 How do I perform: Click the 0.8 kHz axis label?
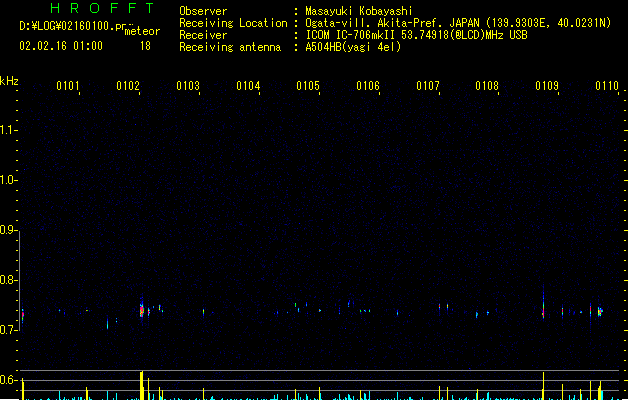coord(8,280)
